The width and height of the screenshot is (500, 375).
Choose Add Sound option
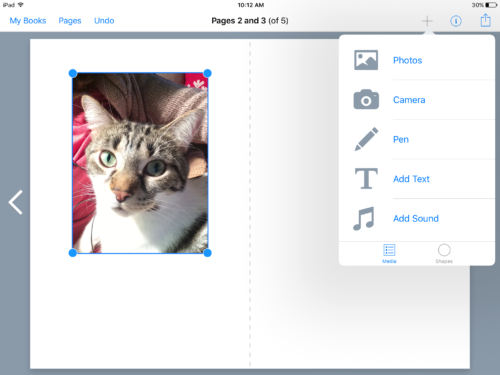(416, 218)
